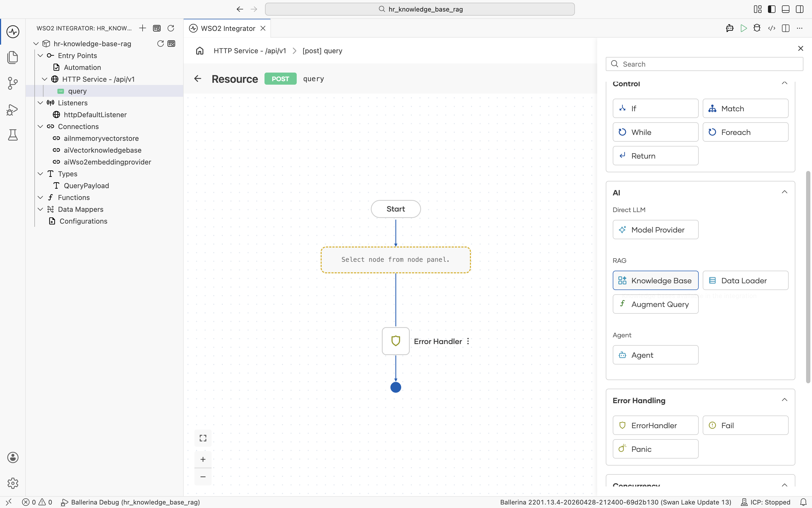Open Error Handler node options menu

[x=468, y=341]
